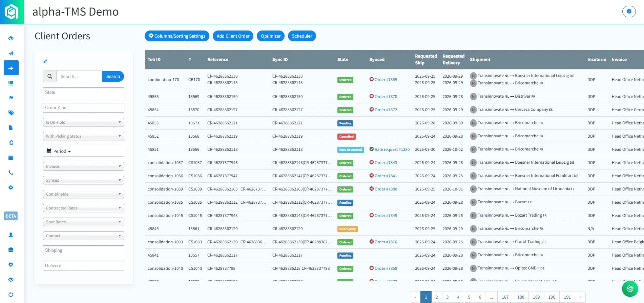The width and height of the screenshot is (644, 303).
Task: Open the document sidebar icon
Action: click(11, 128)
